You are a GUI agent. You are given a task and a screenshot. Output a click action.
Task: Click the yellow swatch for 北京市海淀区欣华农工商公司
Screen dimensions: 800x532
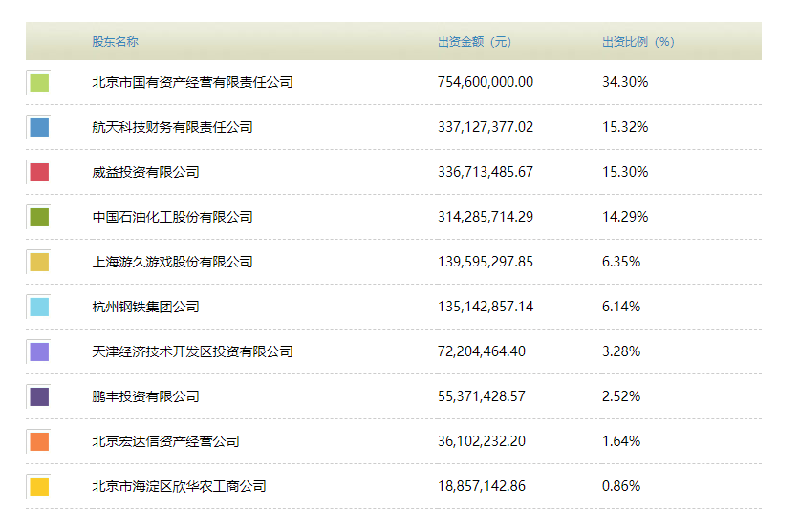[39, 486]
